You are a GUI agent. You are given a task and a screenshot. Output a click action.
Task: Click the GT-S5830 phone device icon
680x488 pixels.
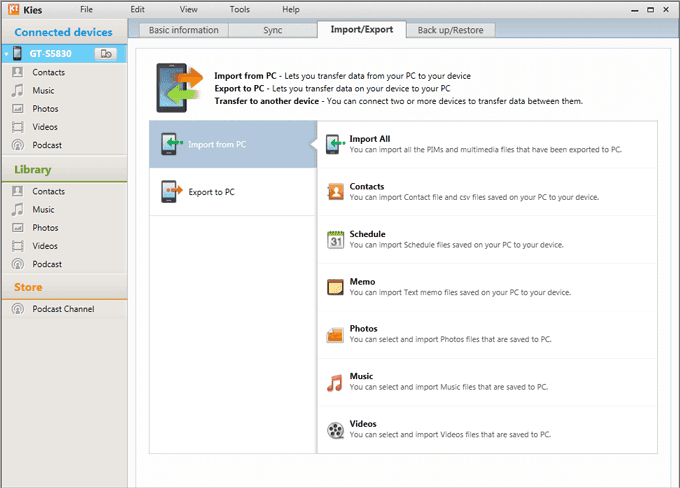pos(17,53)
